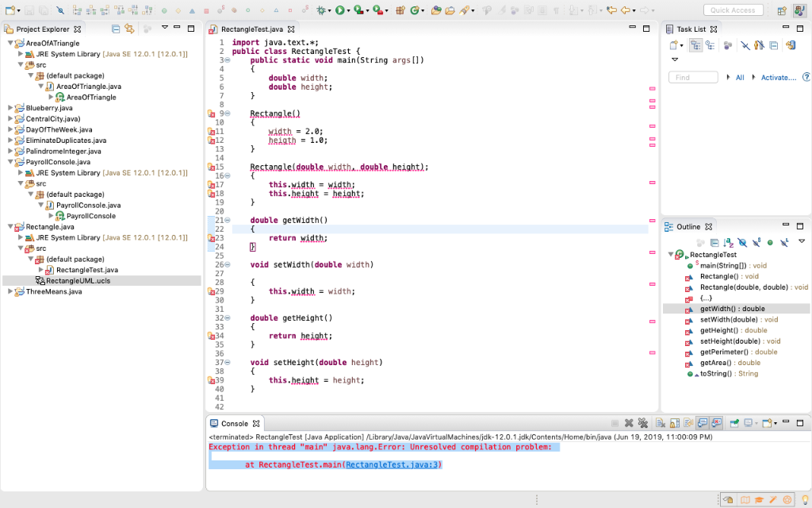812x508 pixels.
Task: Toggle Hide Fields in Outline toolbar
Action: [742, 243]
